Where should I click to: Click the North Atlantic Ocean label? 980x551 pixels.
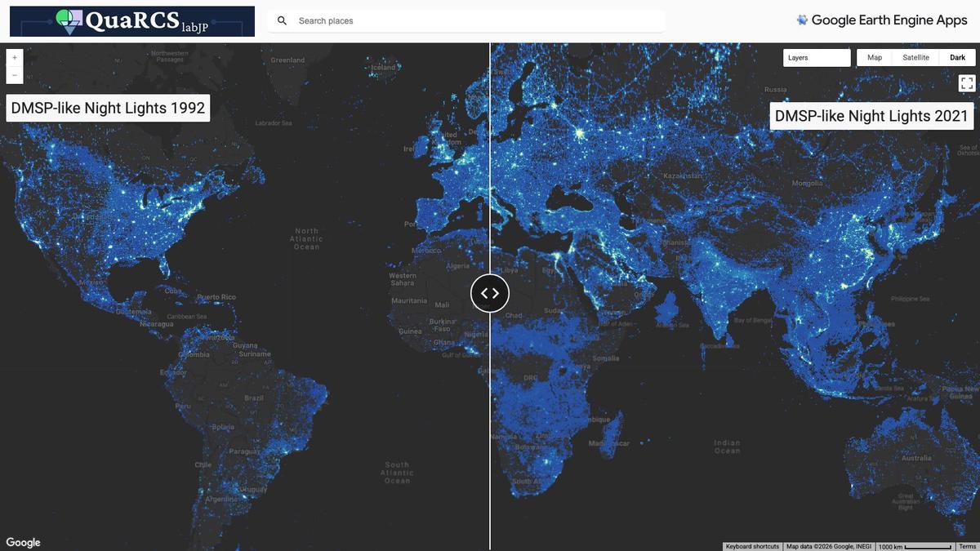tap(307, 239)
